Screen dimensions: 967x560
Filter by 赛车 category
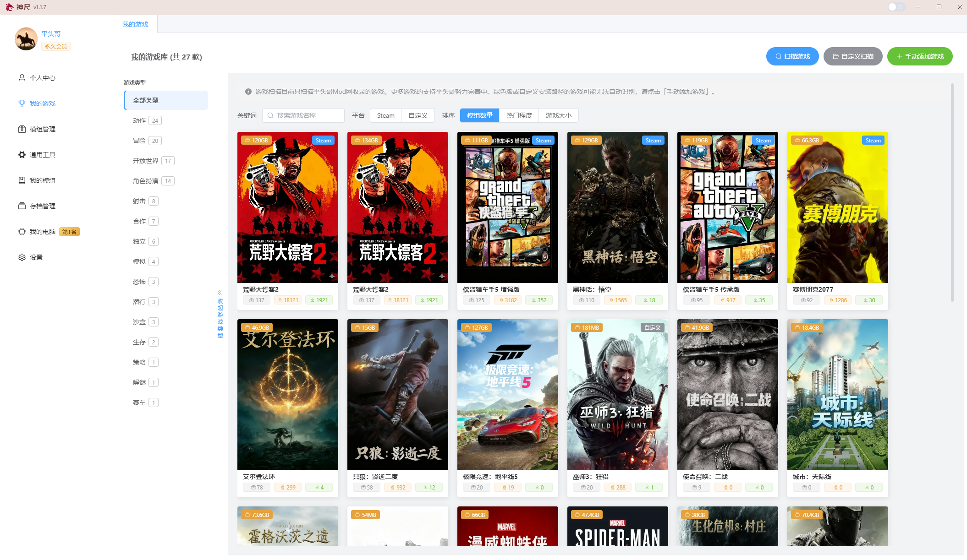146,402
